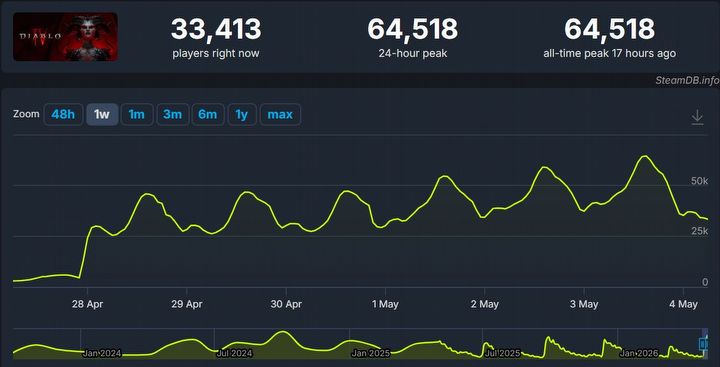Switch zoom to 3m

[173, 114]
